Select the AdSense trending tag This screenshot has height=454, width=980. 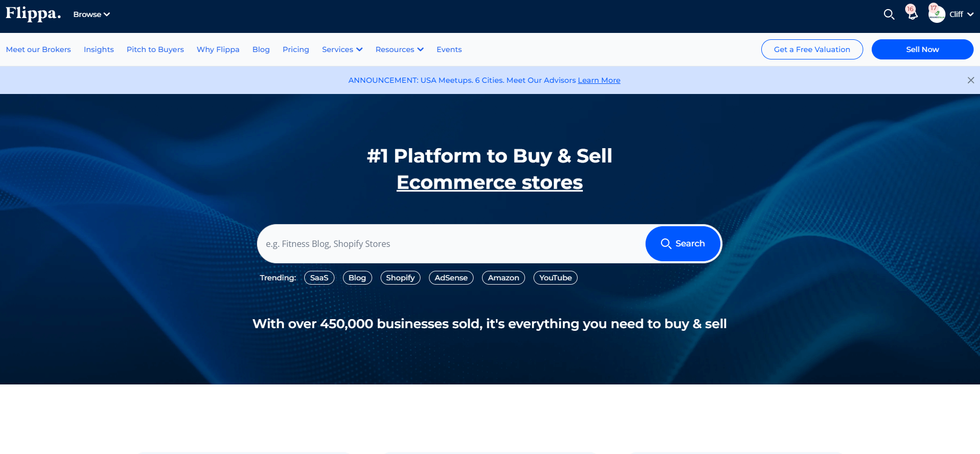pyautogui.click(x=451, y=278)
